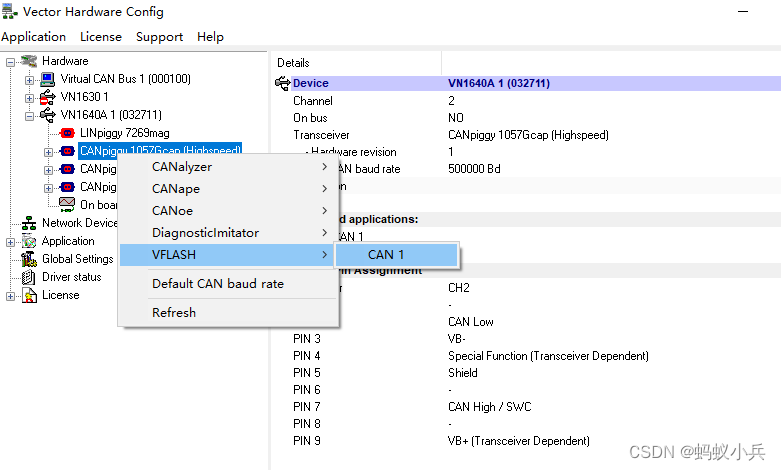Click the Application tree node icon

pyautogui.click(x=29, y=241)
